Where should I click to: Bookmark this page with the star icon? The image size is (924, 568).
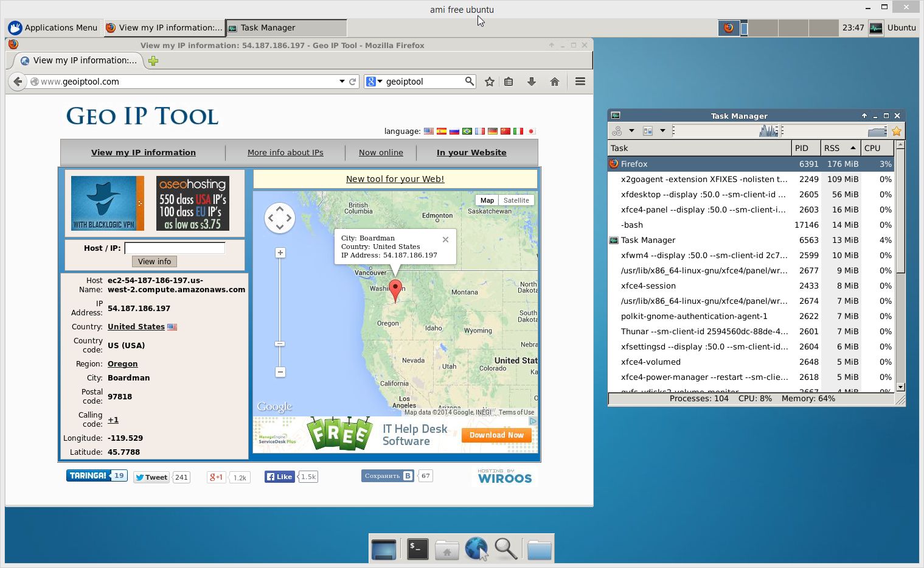coord(489,82)
